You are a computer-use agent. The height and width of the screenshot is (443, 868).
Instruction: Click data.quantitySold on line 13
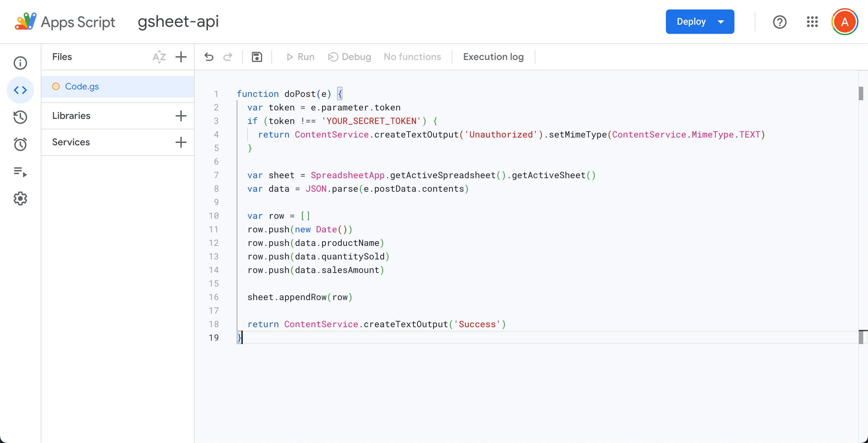coord(340,256)
